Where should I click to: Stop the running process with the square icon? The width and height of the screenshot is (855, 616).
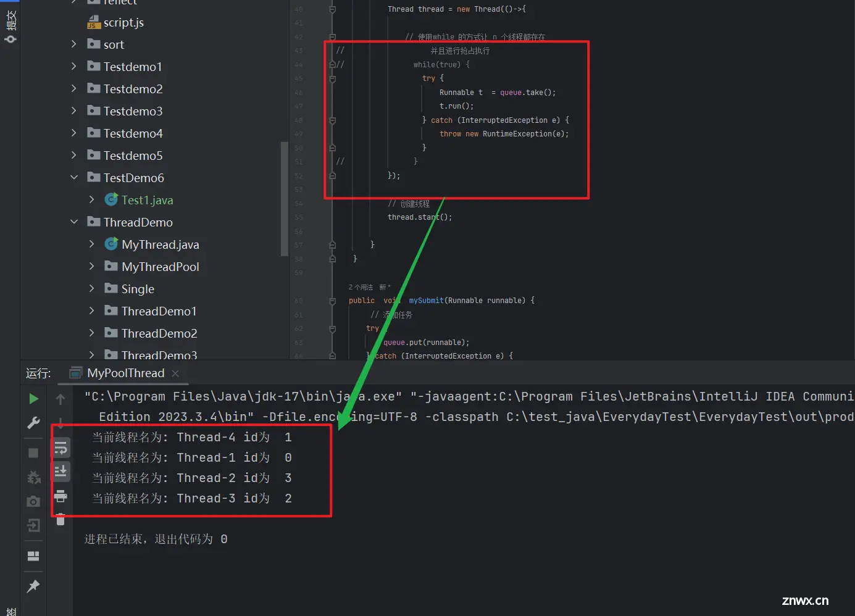click(33, 453)
